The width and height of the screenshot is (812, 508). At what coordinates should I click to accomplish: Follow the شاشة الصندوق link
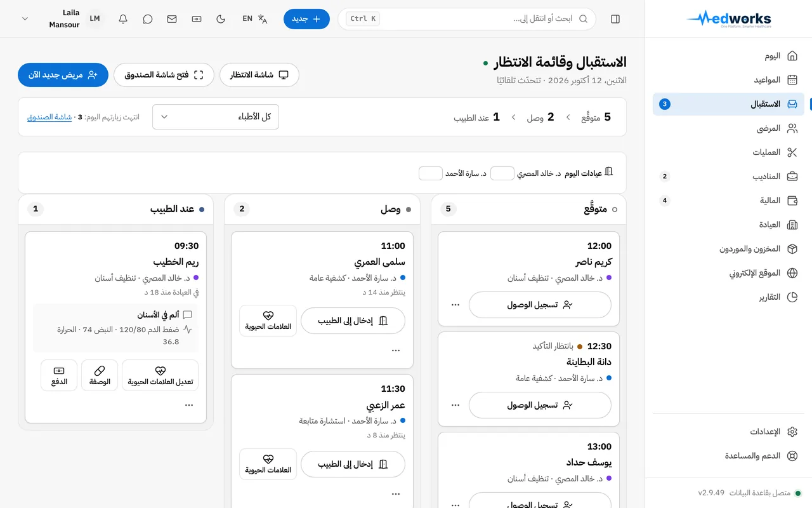click(49, 117)
